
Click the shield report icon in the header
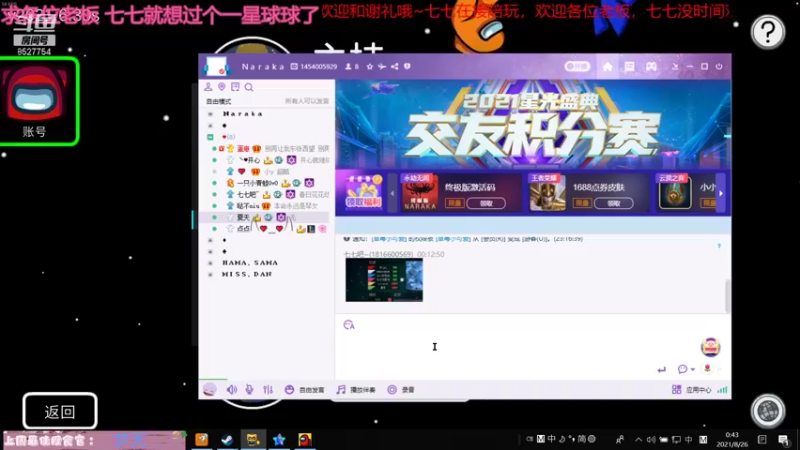coord(407,66)
